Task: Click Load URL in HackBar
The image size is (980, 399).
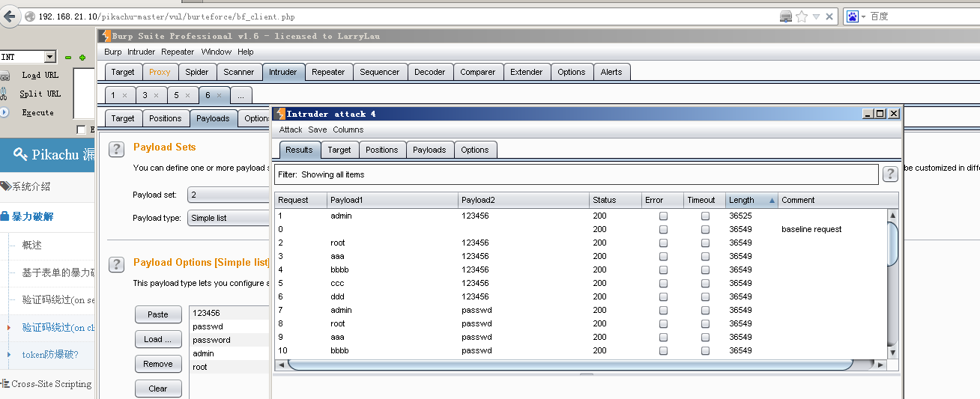Action: (x=40, y=75)
